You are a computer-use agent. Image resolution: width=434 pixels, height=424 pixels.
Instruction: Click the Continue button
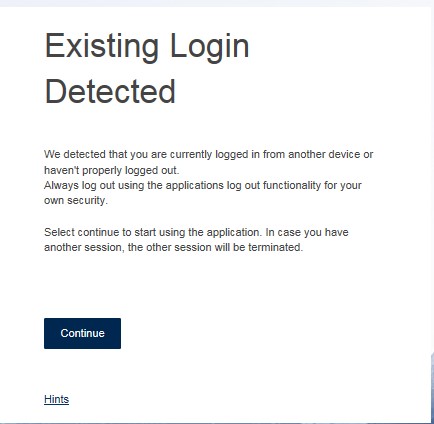82,333
